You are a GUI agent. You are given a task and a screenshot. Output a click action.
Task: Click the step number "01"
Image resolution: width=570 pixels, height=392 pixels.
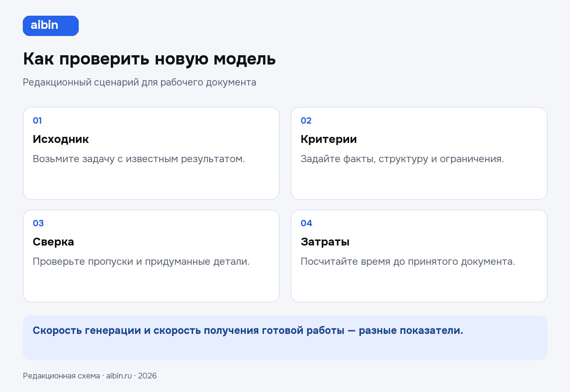click(x=37, y=120)
